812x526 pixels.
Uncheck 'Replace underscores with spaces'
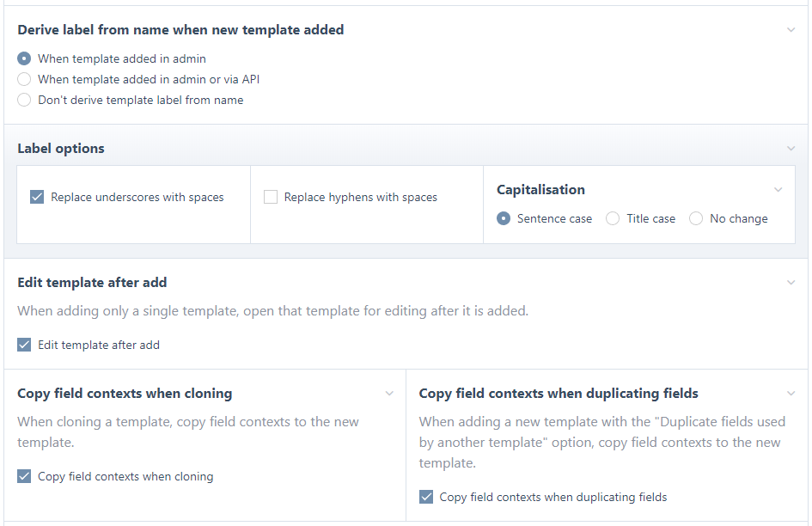pyautogui.click(x=37, y=197)
